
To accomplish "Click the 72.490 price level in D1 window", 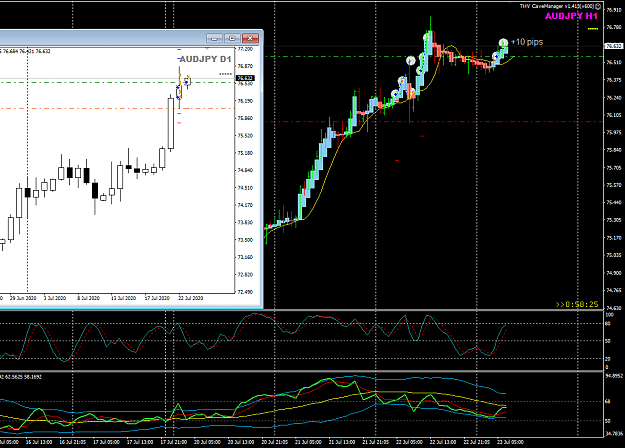I will click(245, 292).
